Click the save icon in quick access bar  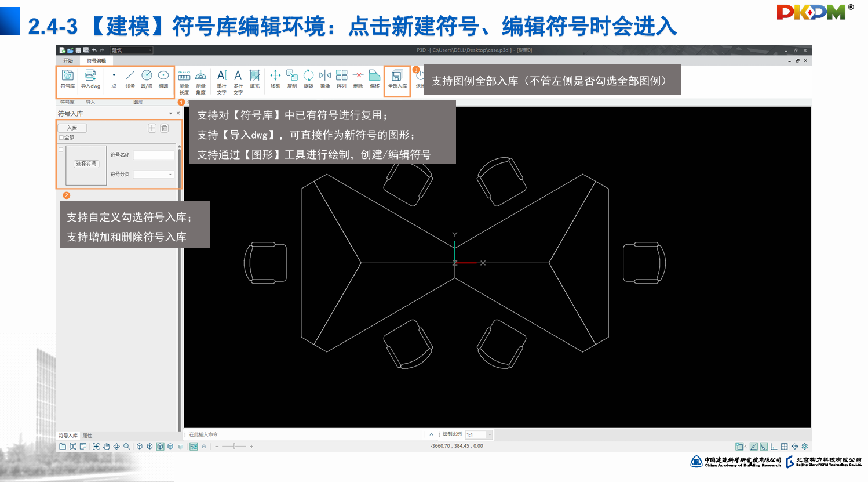pyautogui.click(x=78, y=50)
